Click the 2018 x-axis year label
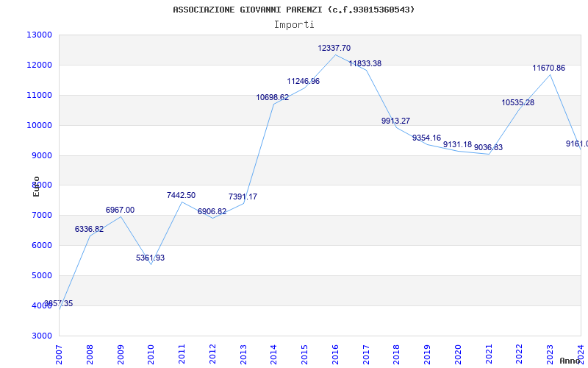Image resolution: width=588 pixels, height=368 pixels. [397, 354]
